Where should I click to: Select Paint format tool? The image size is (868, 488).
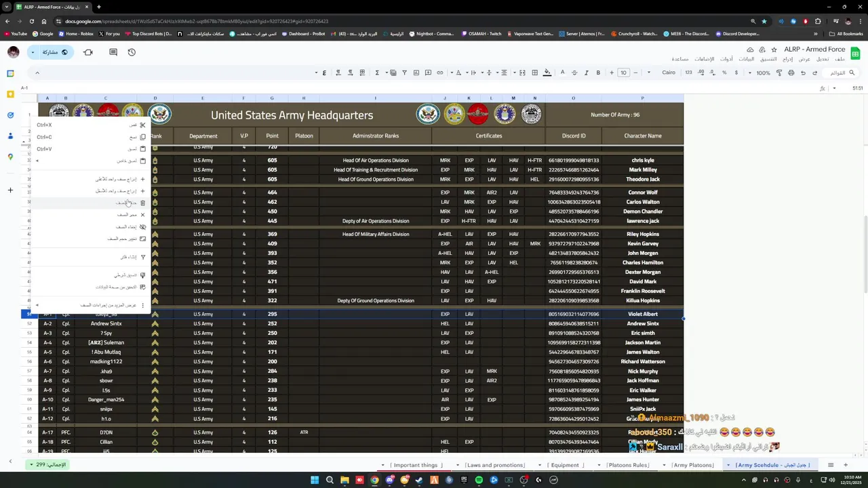pyautogui.click(x=778, y=73)
